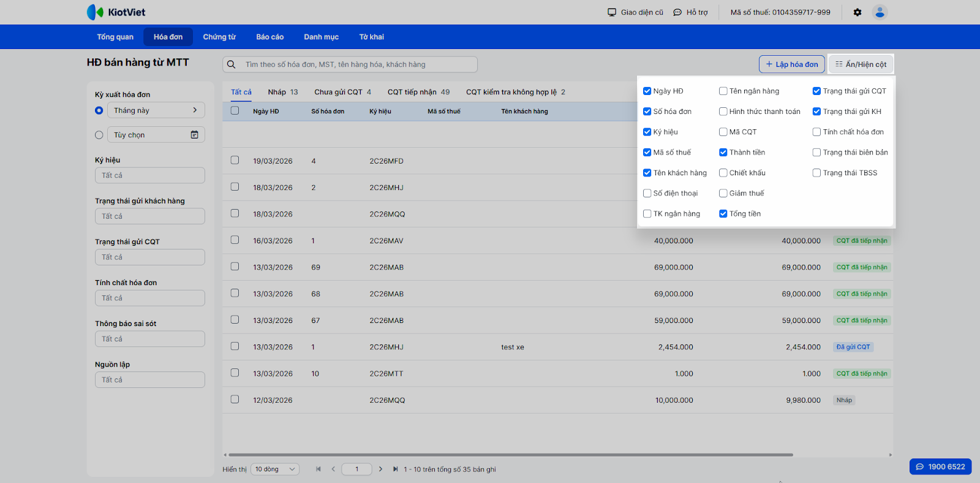980x483 pixels.
Task: Open the Báo cáo menu
Action: click(x=269, y=37)
